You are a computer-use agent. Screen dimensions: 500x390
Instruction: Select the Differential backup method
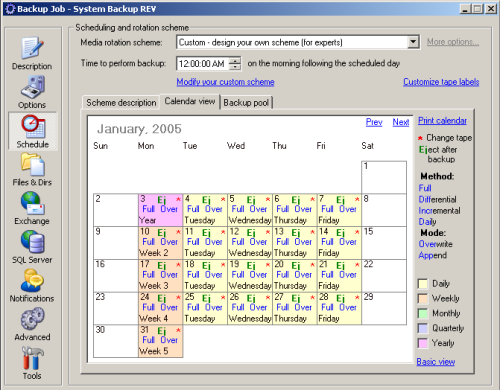pos(437,199)
